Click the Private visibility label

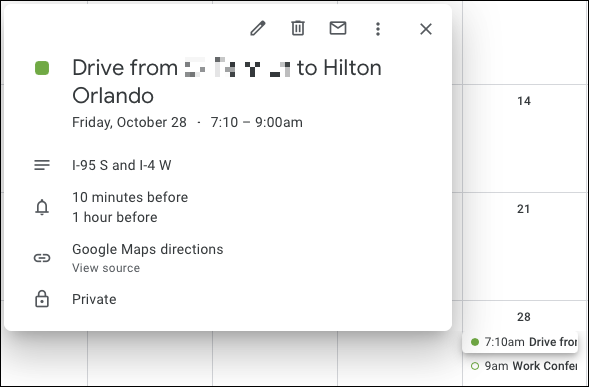(x=94, y=299)
